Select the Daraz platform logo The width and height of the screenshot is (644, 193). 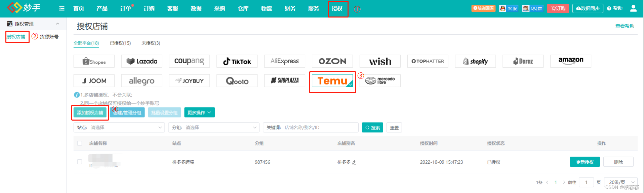pos(523,61)
